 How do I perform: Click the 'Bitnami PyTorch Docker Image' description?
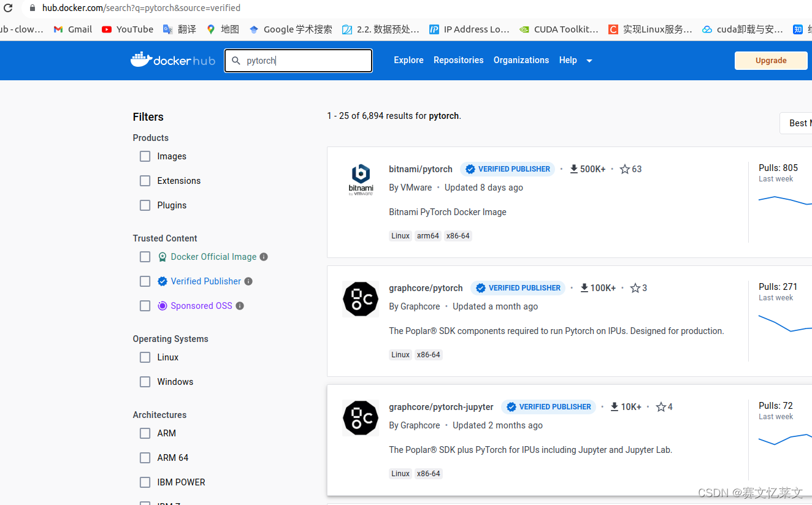448,212
